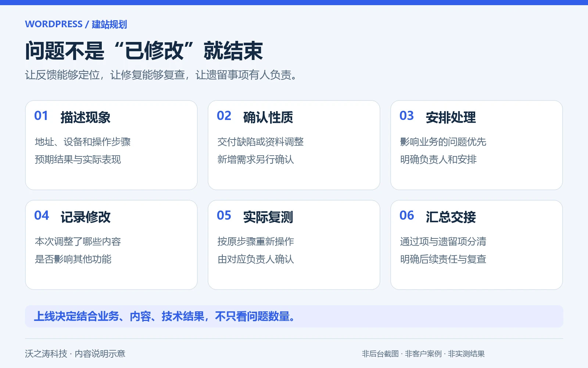Select the card heading '记录修改'
Screen dimensions: 588x368
click(x=86, y=217)
